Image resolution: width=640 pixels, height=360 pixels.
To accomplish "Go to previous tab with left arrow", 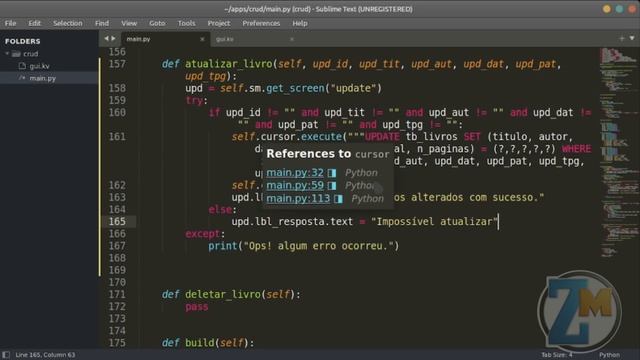I will pos(106,39).
